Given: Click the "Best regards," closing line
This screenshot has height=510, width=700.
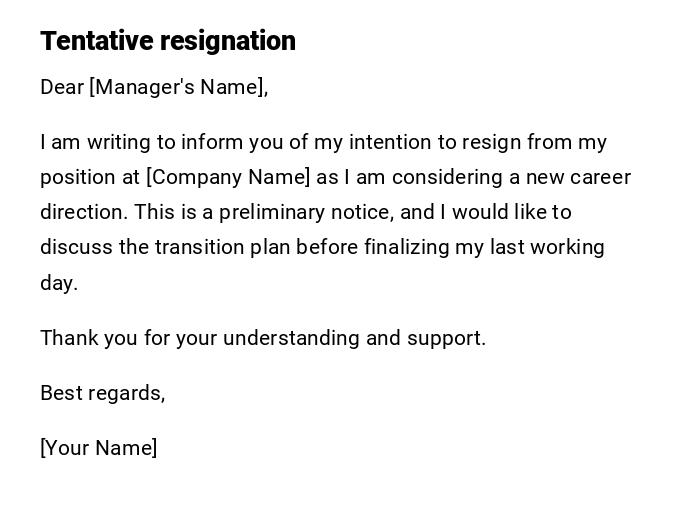Looking at the screenshot, I should tap(102, 393).
